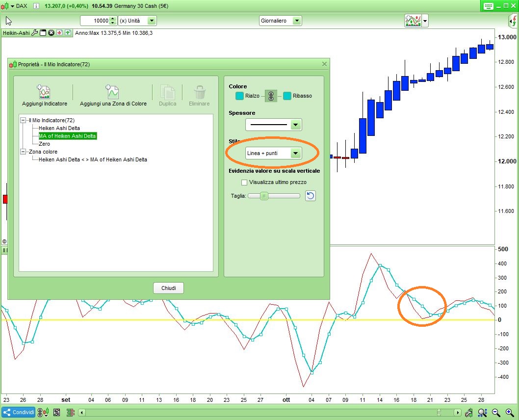This screenshot has height=420, width=519.
Task: Click the candlestick icon next to DAX
Action: pyautogui.click(x=4, y=6)
